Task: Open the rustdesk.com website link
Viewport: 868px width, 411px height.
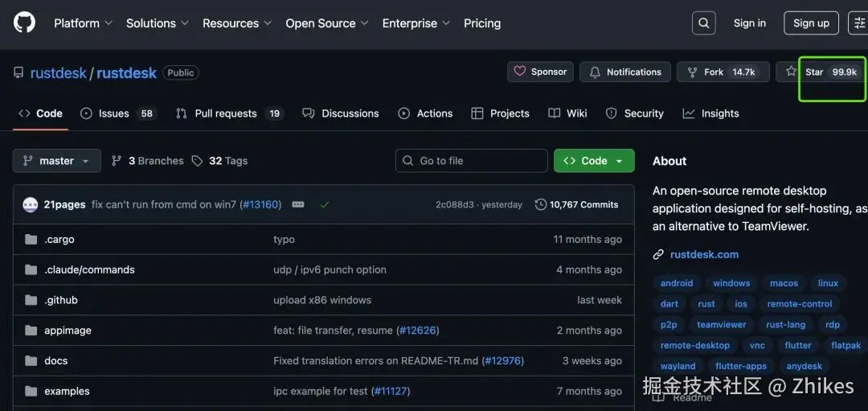Action: (704, 254)
